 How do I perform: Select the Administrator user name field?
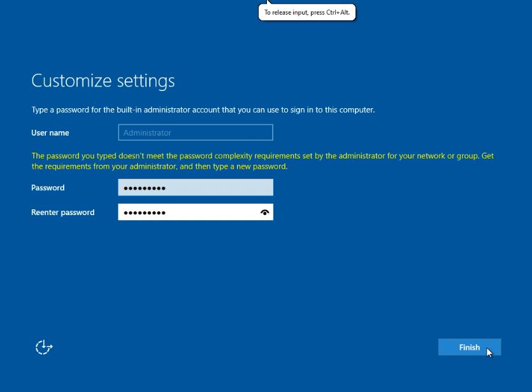click(x=196, y=132)
